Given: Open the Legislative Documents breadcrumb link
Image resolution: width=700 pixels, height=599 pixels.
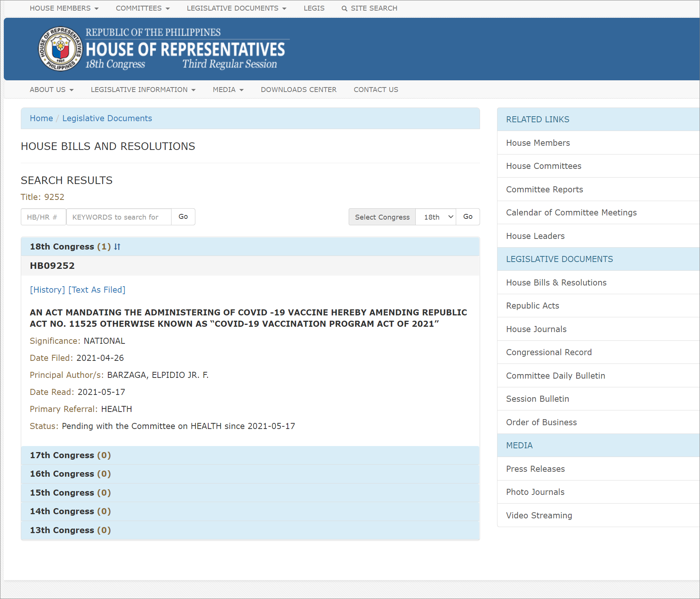Looking at the screenshot, I should 107,118.
